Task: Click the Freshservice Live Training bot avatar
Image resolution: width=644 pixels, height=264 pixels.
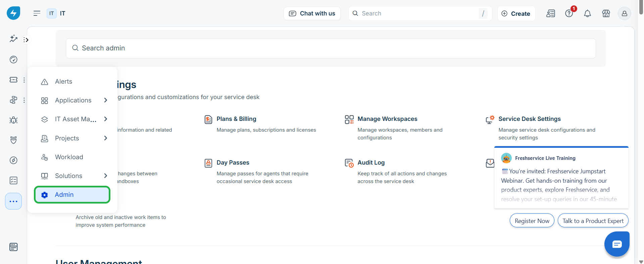Action: [x=506, y=158]
